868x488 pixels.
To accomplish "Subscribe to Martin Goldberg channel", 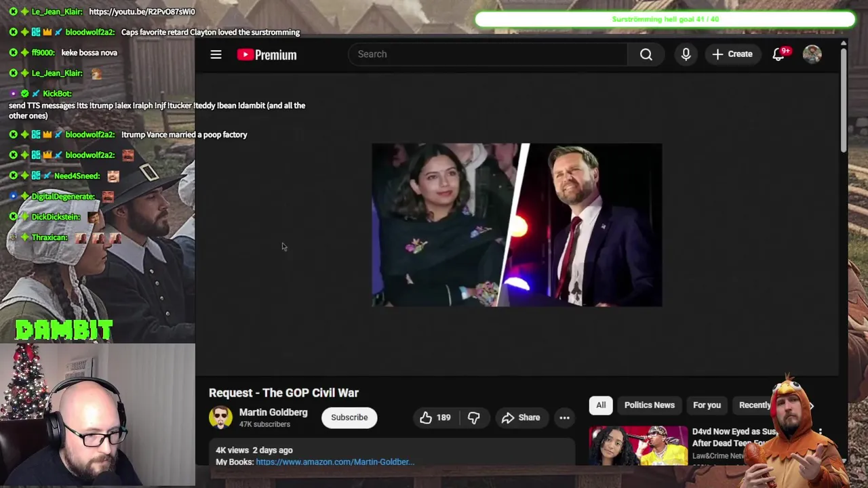I will coord(349,418).
